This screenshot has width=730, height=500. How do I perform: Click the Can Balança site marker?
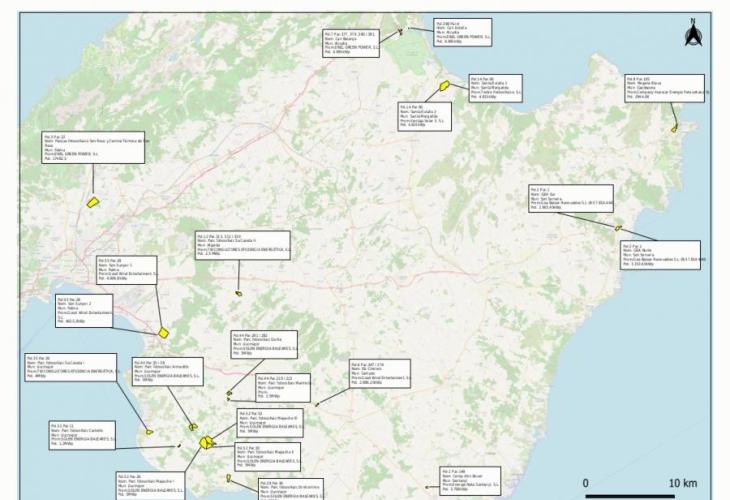click(x=400, y=32)
